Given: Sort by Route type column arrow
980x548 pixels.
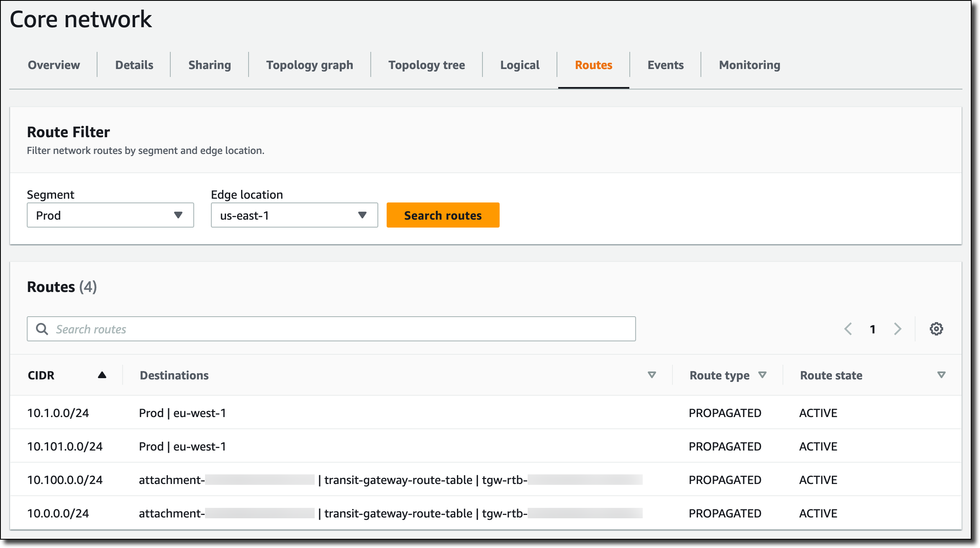Looking at the screenshot, I should [x=762, y=375].
